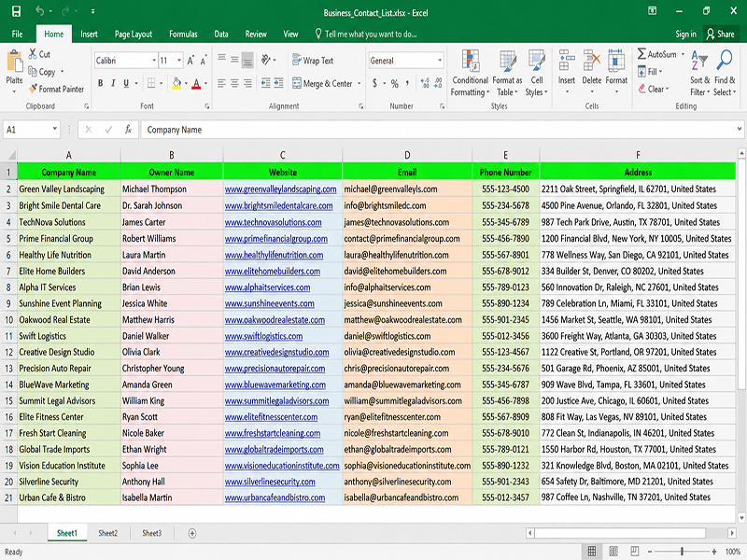Cut the selected cell

point(39,54)
